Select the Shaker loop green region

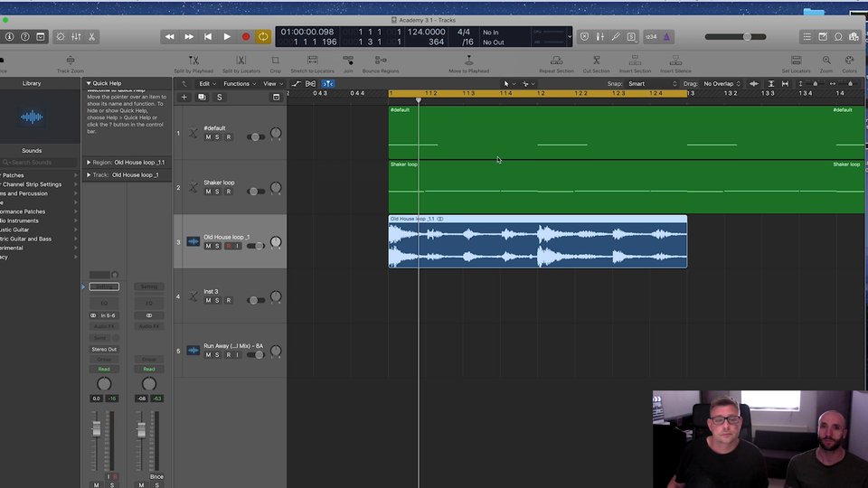pos(626,187)
